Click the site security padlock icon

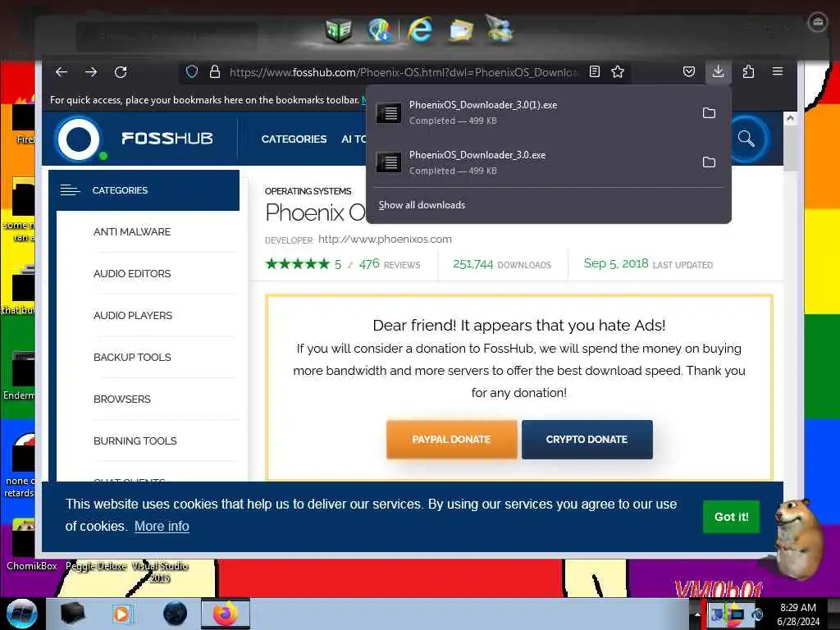(215, 72)
